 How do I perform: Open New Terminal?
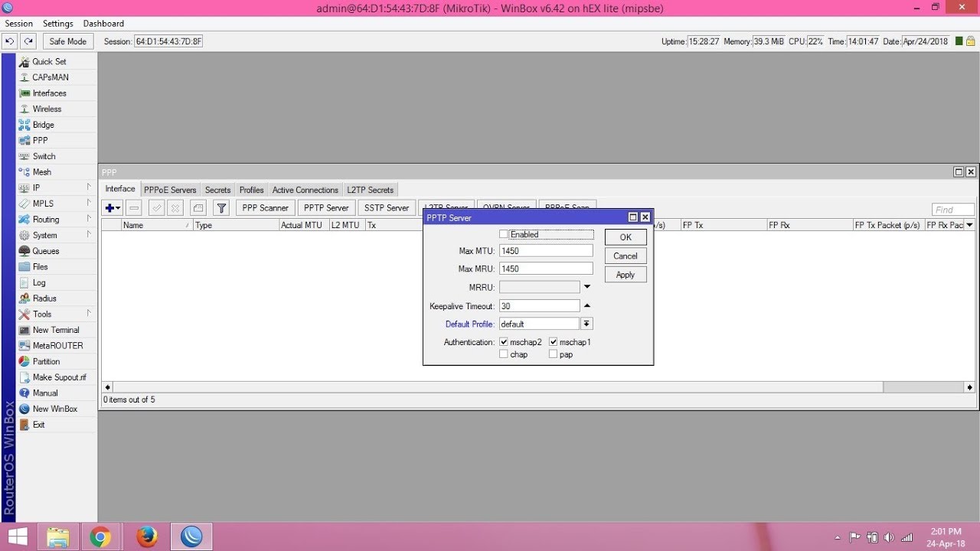(x=57, y=330)
